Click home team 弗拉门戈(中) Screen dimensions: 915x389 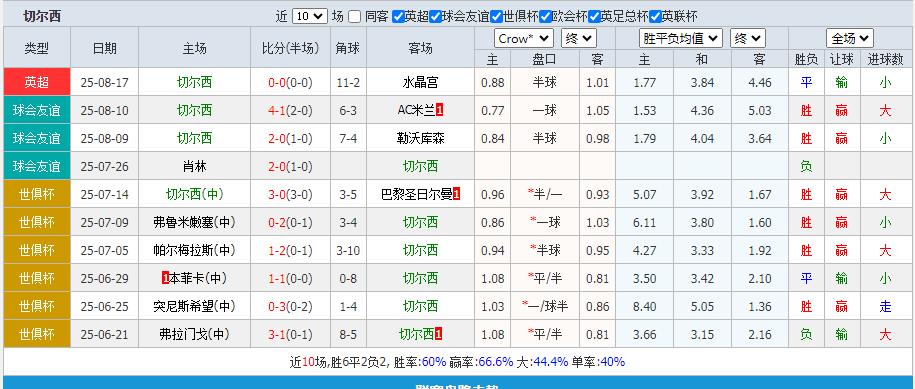194,335
